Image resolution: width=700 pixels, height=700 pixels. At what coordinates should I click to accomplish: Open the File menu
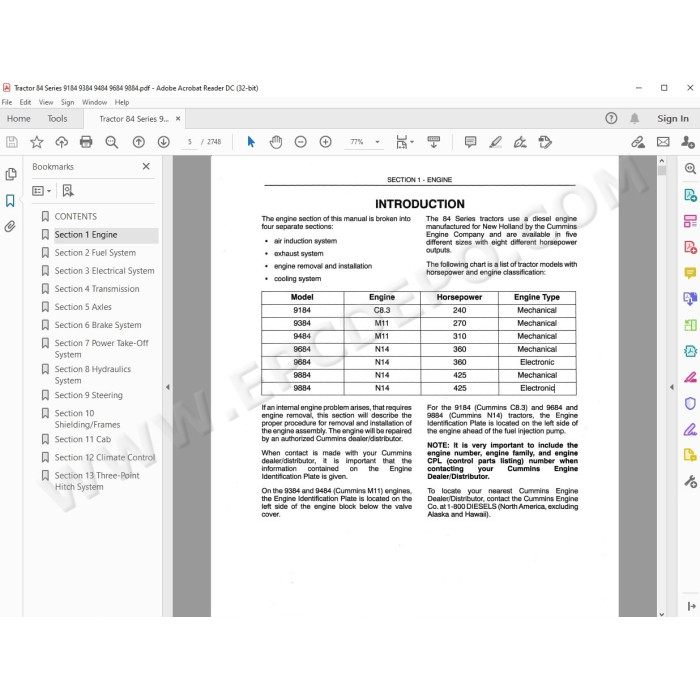7,102
